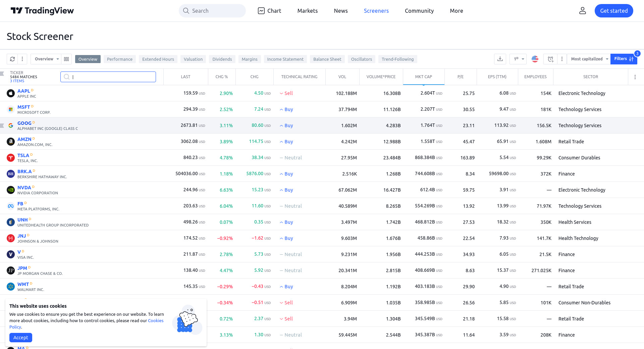The width and height of the screenshot is (644, 349).
Task: Open three-dot menu beside SECTOR column
Action: click(x=635, y=77)
